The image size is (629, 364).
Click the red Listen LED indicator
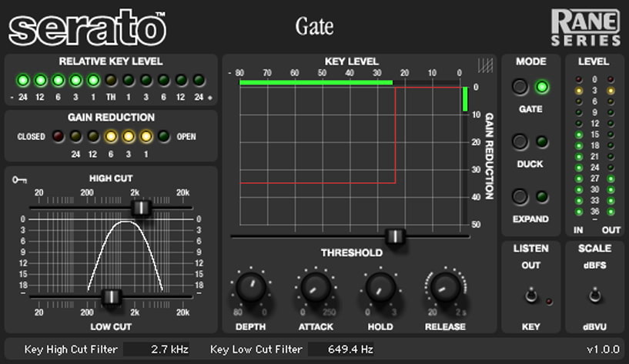coord(549,302)
